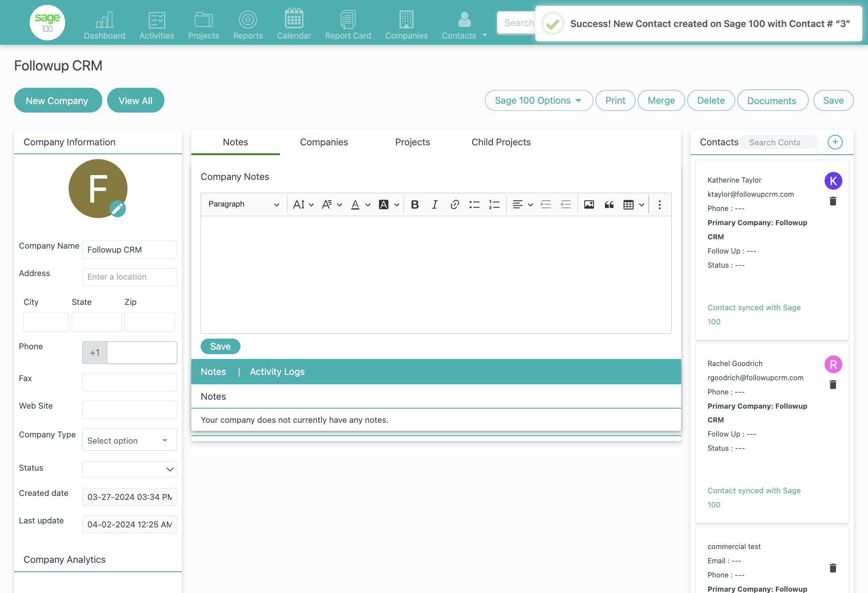Click the Address location input field
868x593 pixels.
(130, 277)
